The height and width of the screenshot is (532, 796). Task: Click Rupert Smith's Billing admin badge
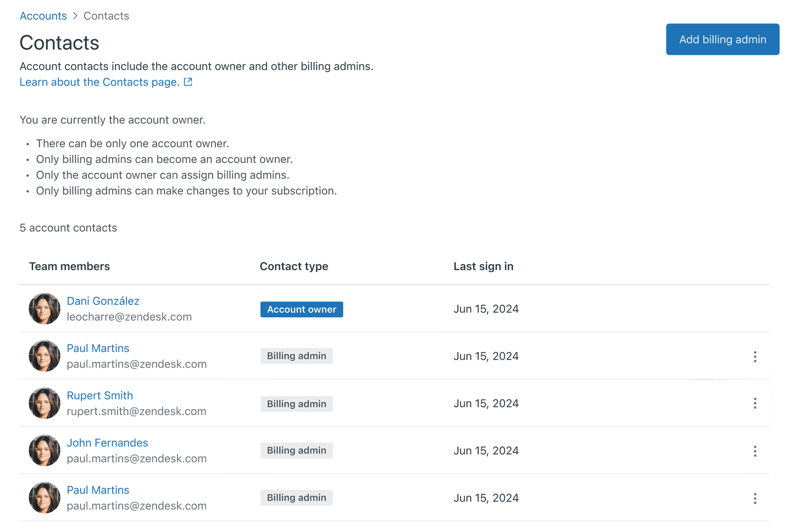[x=297, y=403]
